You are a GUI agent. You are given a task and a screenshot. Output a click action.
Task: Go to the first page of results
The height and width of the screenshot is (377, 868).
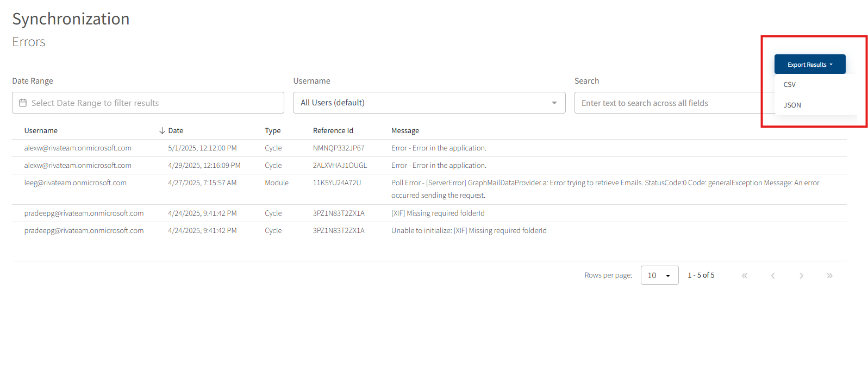[744, 275]
